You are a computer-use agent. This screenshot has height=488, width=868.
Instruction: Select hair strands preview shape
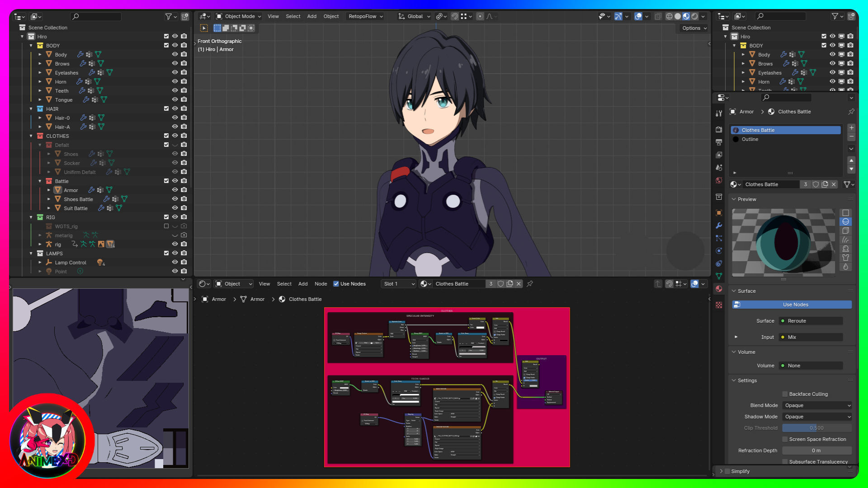[x=845, y=239]
